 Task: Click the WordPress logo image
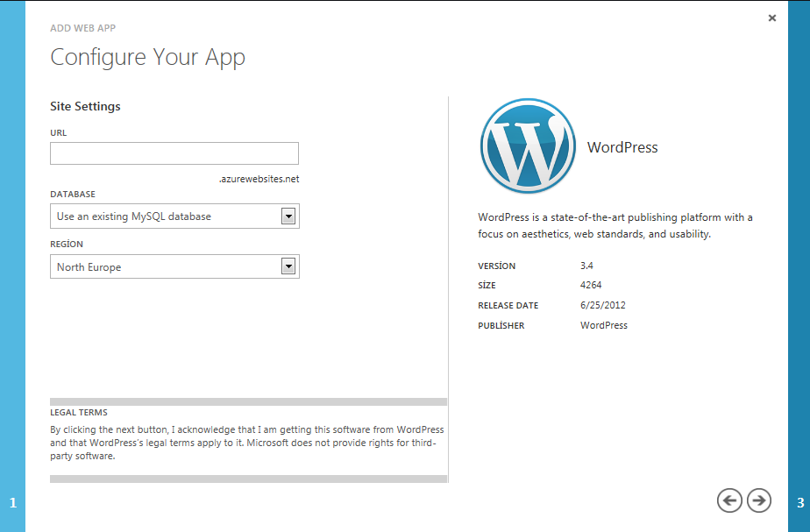click(x=528, y=146)
